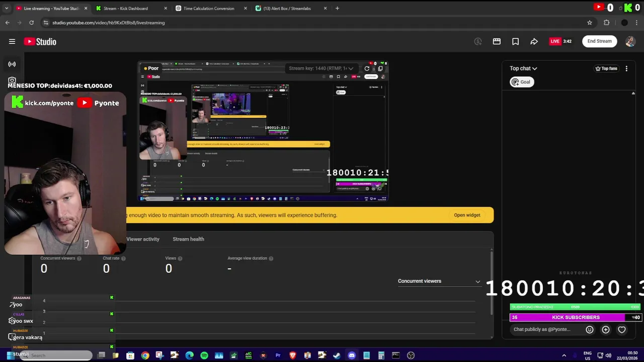The image size is (644, 362).
Task: Click the bookmark icon in Studio header
Action: 515,41
